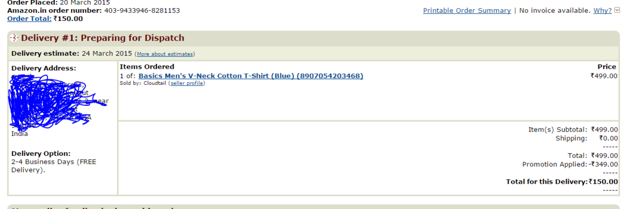
Task: Click the Amazon.in order number text
Action: (x=94, y=10)
